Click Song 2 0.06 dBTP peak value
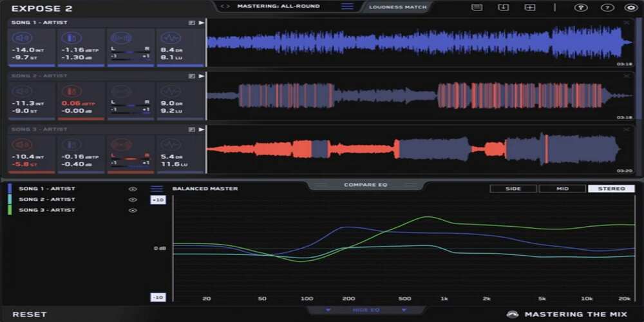This screenshot has height=322, width=644. 80,104
